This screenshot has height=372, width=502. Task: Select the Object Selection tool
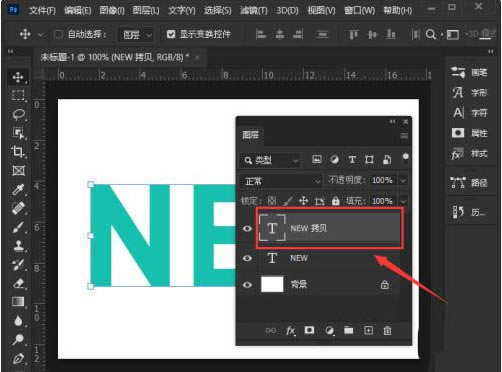[x=18, y=133]
